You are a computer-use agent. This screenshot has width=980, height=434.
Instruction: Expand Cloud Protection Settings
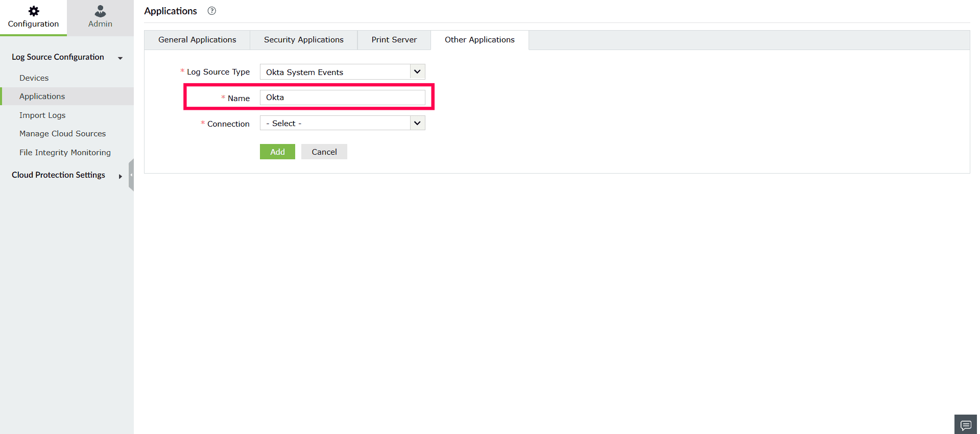coord(67,175)
